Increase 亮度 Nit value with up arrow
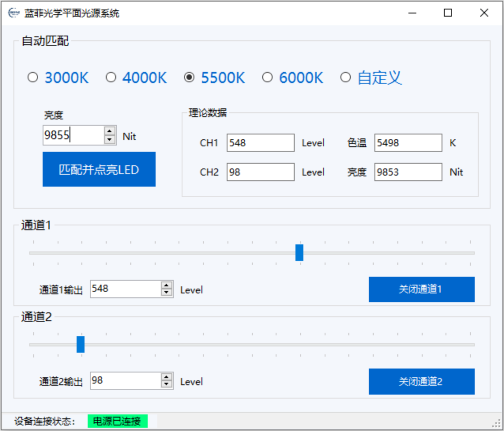 (x=110, y=131)
